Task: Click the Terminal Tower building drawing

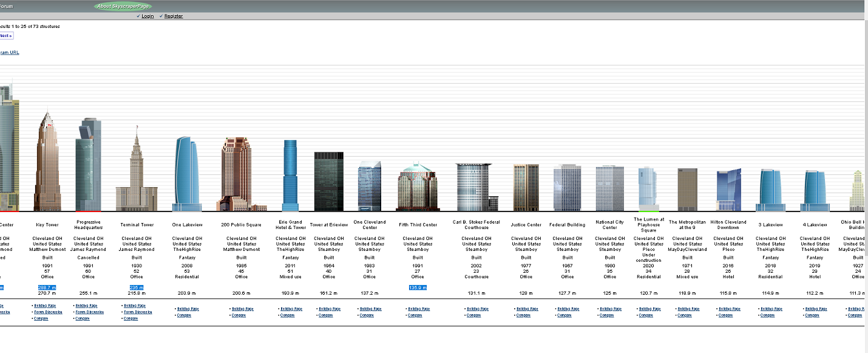Action: 137,168
